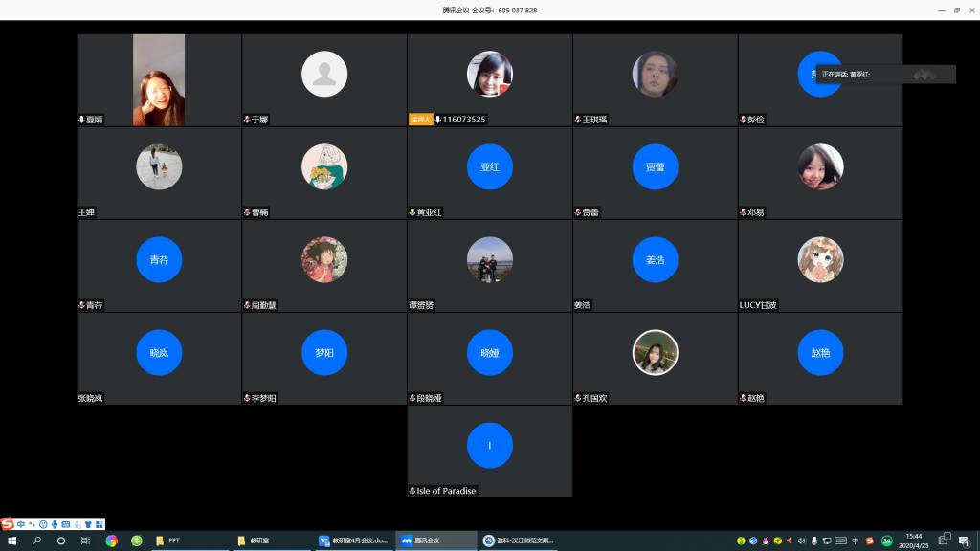Screen dimensions: 980x551
Task: Open the Sogou emoji smiley icon
Action: click(43, 524)
